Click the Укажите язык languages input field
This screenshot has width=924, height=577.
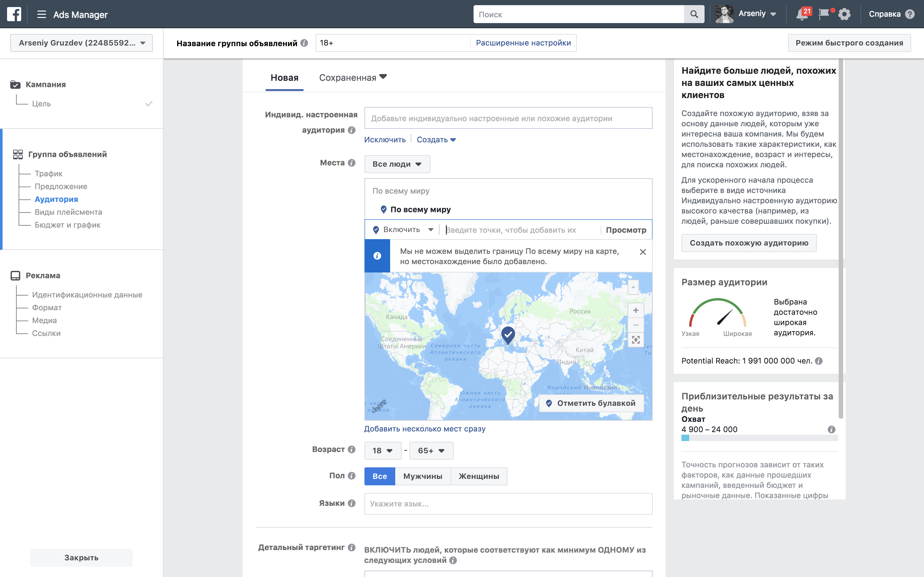pos(508,504)
